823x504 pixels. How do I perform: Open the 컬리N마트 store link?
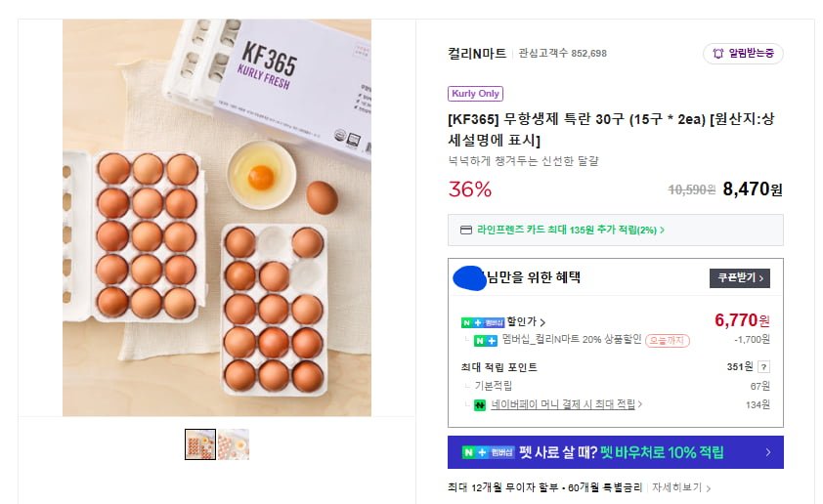point(477,54)
